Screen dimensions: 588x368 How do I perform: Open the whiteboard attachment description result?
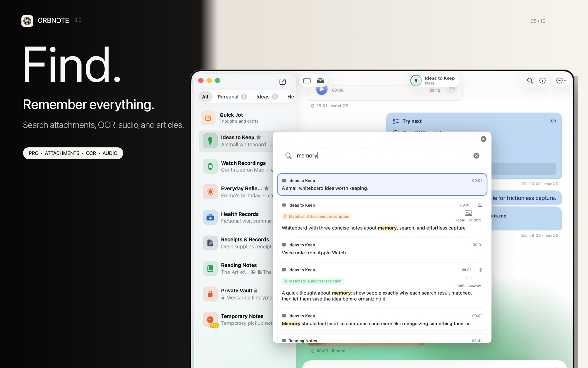(x=382, y=217)
